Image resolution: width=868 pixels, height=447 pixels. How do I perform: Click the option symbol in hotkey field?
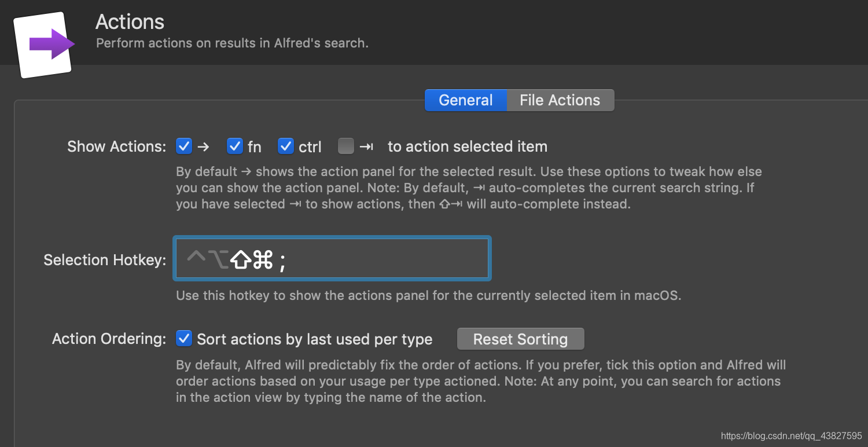coord(218,260)
